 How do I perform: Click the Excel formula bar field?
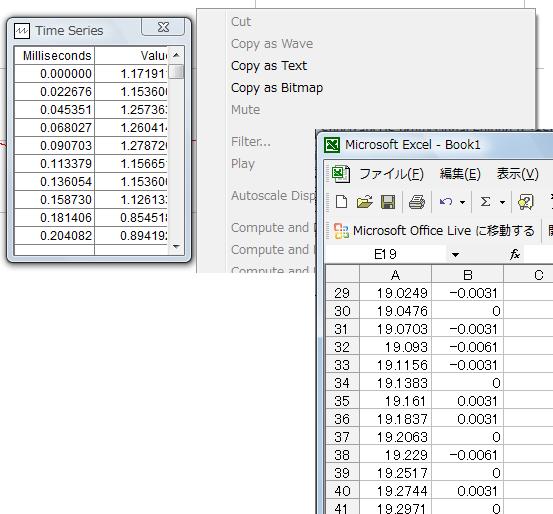point(538,254)
